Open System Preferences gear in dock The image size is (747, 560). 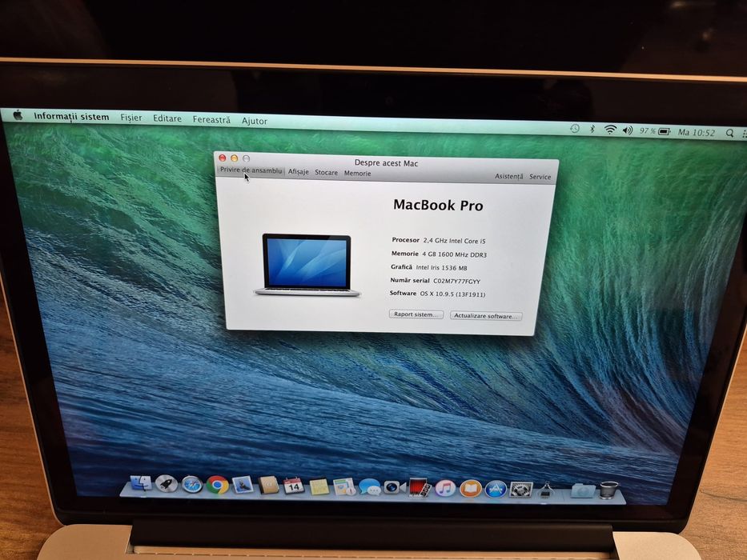(x=520, y=490)
